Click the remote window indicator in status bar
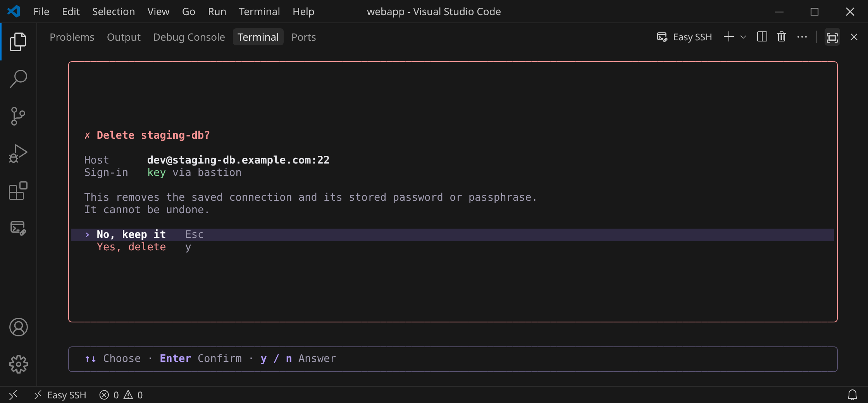The image size is (868, 403). coord(13,395)
